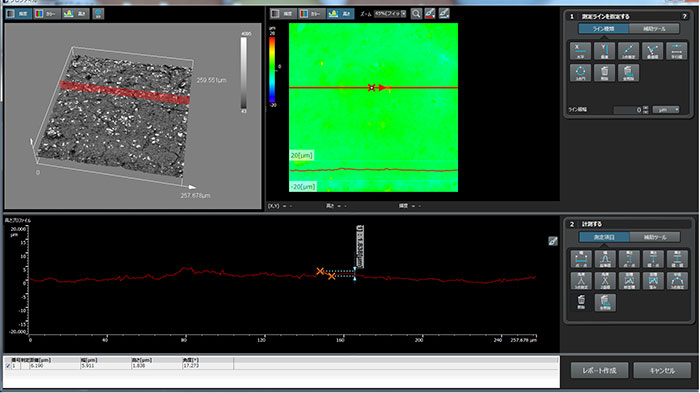Click the red profile line color icon
The height and width of the screenshot is (393, 700).
pyautogui.click(x=430, y=14)
